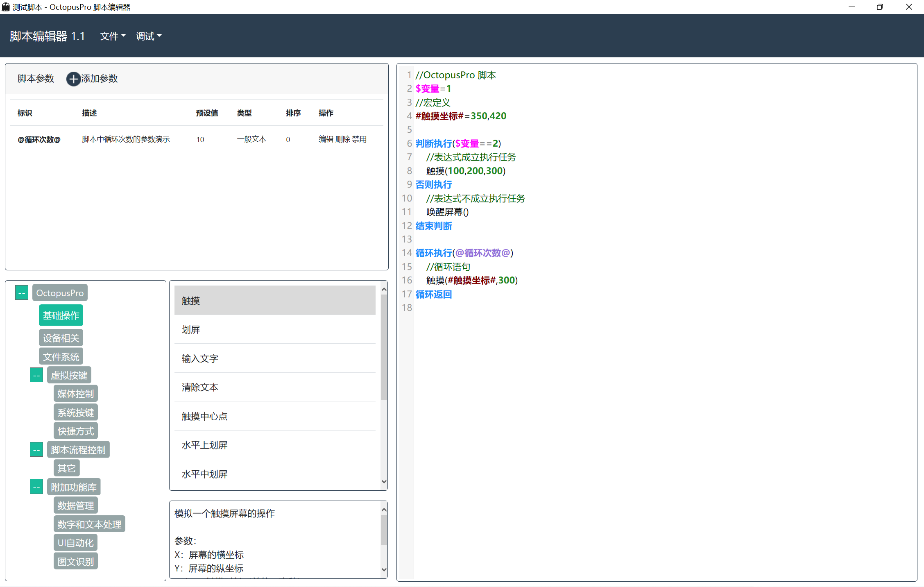924x587 pixels.
Task: Select the 设备相关 category
Action: (x=61, y=338)
